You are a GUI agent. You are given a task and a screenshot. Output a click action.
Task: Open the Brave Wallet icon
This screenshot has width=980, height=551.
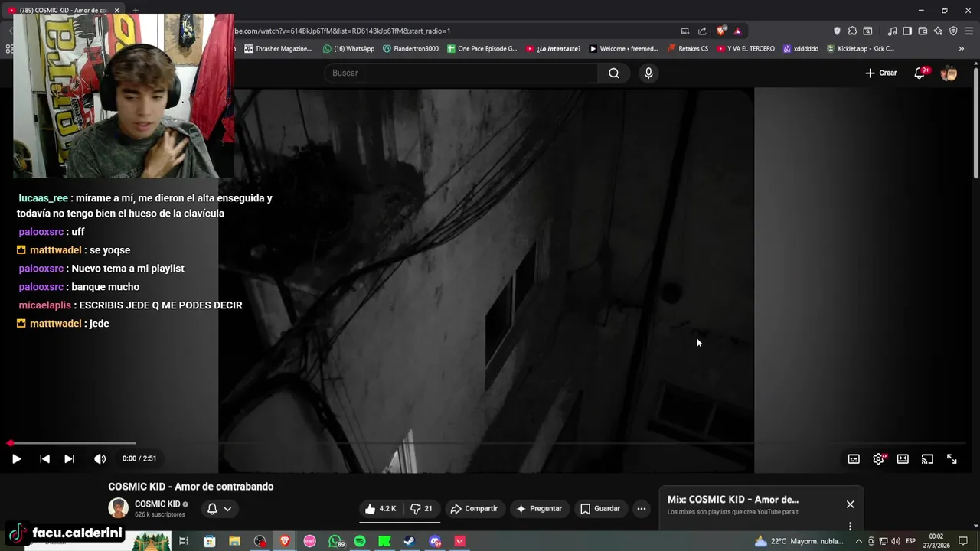pos(923,31)
